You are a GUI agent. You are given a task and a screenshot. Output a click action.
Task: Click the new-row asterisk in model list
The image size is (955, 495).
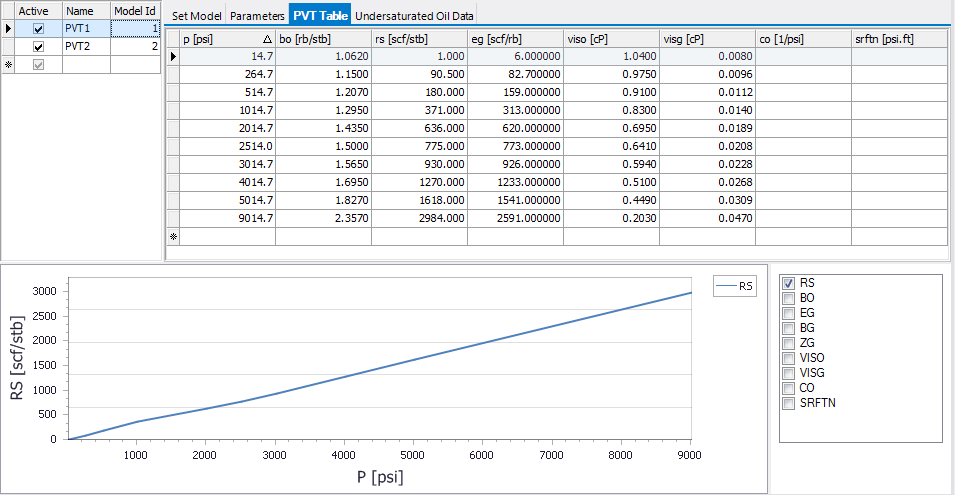click(8, 65)
